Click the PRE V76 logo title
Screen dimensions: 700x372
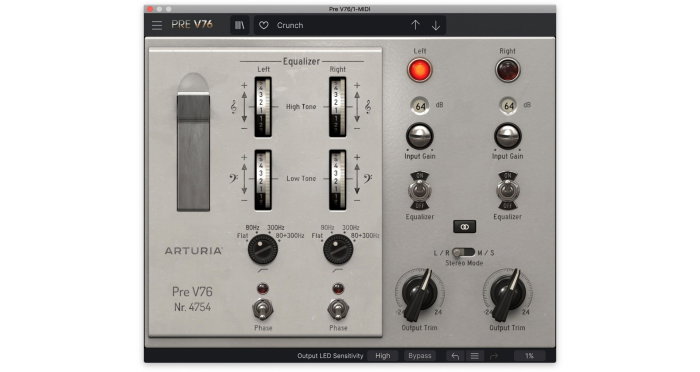pos(192,25)
